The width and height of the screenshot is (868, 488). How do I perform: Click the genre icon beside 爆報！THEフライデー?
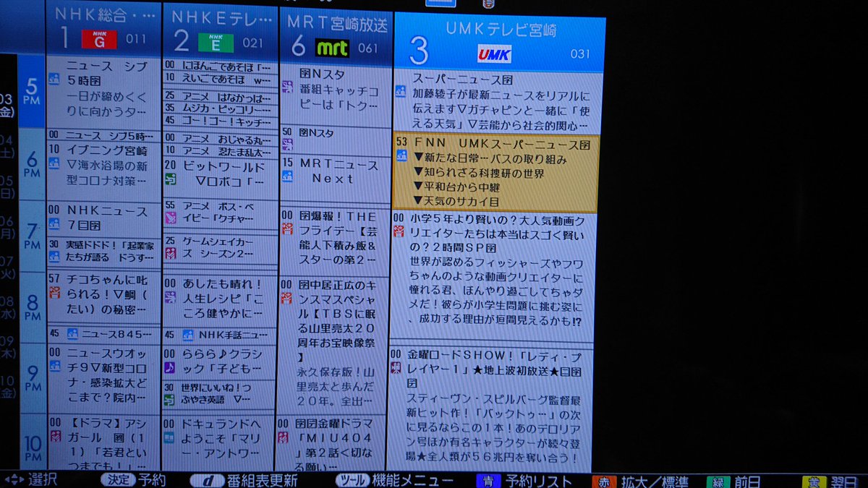click(x=287, y=229)
